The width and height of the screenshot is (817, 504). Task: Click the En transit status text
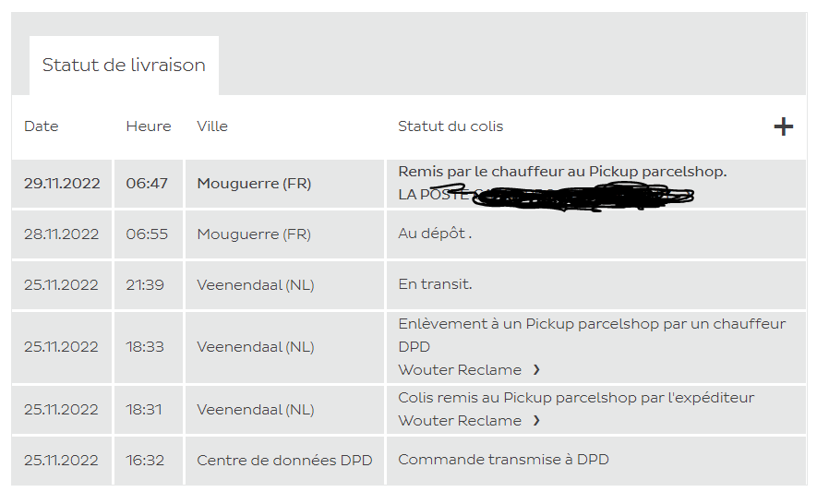pos(435,284)
